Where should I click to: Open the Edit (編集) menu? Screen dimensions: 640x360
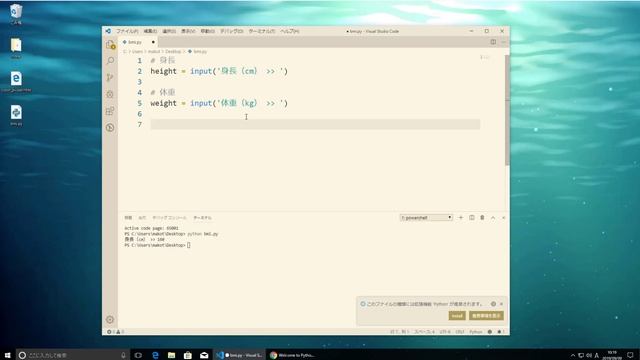(150, 31)
